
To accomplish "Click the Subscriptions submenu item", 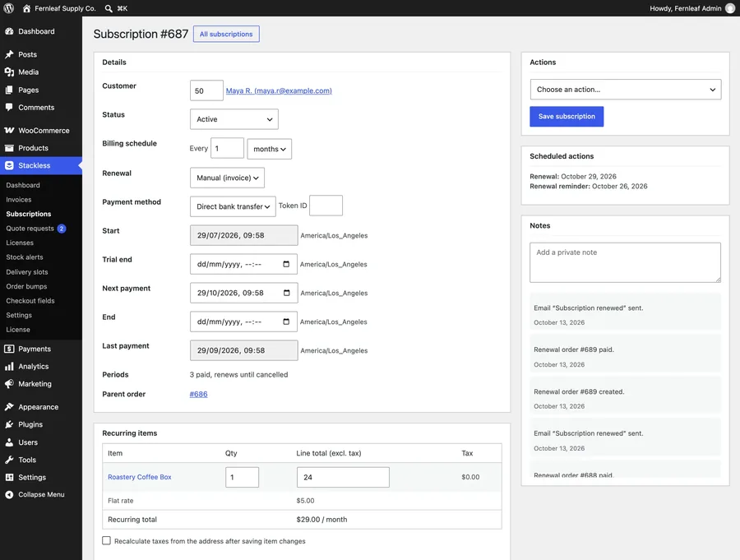I will [x=29, y=214].
